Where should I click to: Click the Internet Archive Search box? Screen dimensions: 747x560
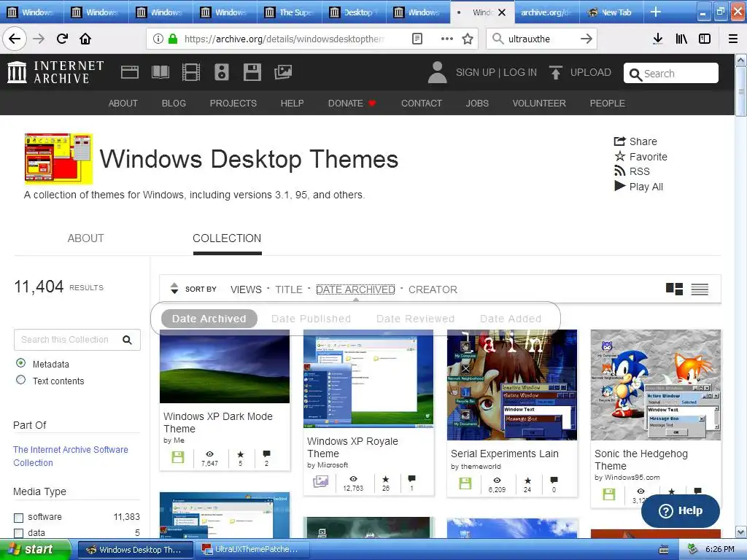[x=671, y=74]
